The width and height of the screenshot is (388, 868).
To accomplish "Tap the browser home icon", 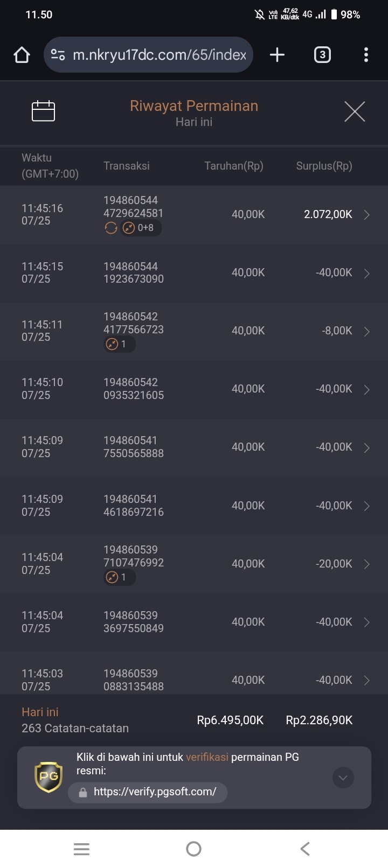I will tap(22, 54).
